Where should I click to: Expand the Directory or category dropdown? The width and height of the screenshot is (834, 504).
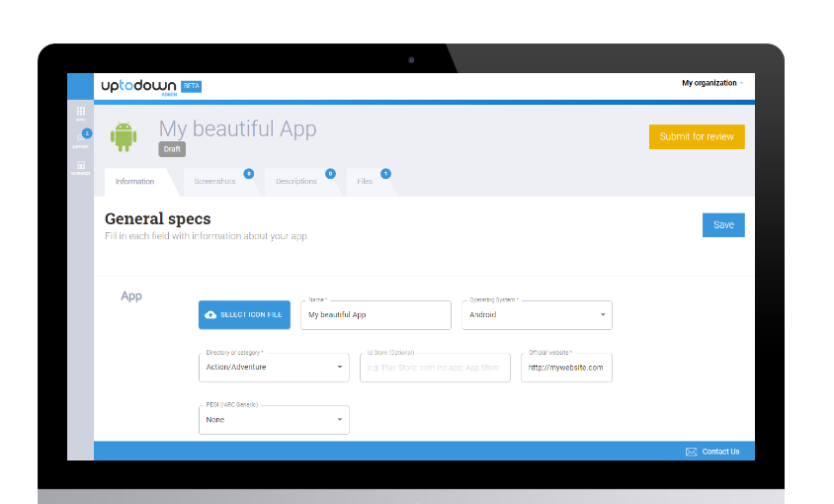point(274,368)
